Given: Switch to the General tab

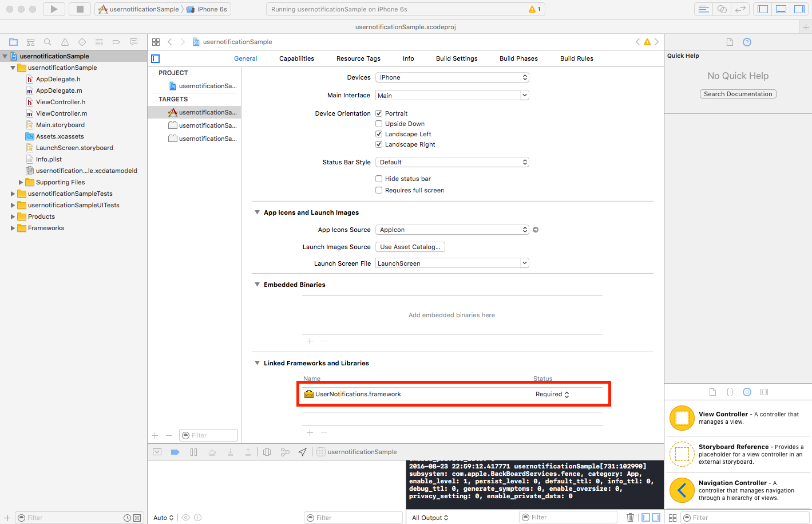Looking at the screenshot, I should coord(245,58).
